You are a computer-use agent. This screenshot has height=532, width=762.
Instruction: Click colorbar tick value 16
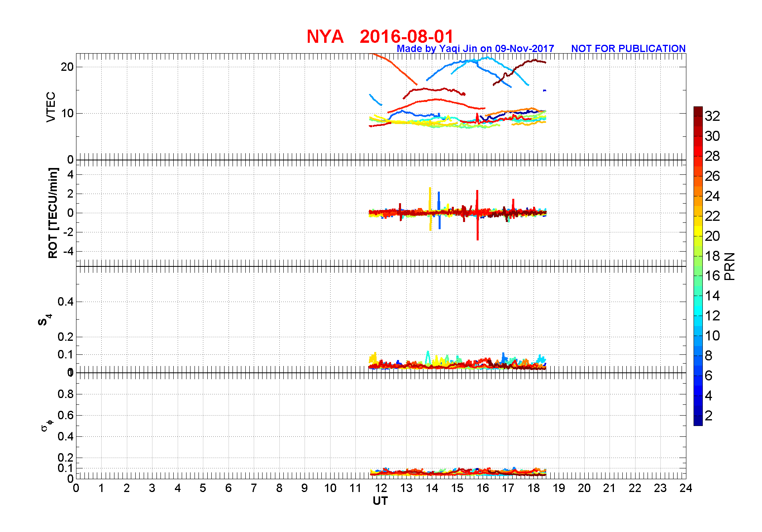712,276
